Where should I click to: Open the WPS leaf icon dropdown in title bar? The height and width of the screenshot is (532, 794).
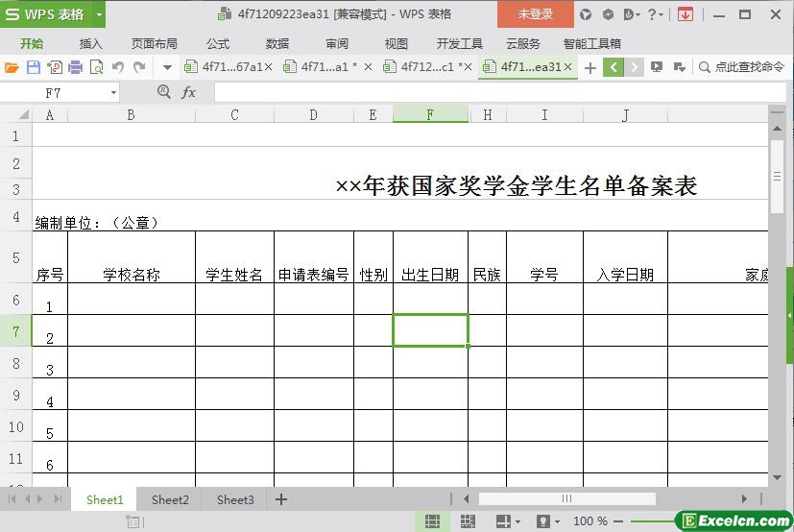coord(631,14)
